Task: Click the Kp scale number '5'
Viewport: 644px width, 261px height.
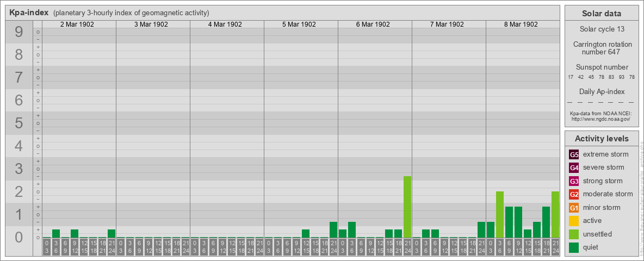Action: click(18, 123)
